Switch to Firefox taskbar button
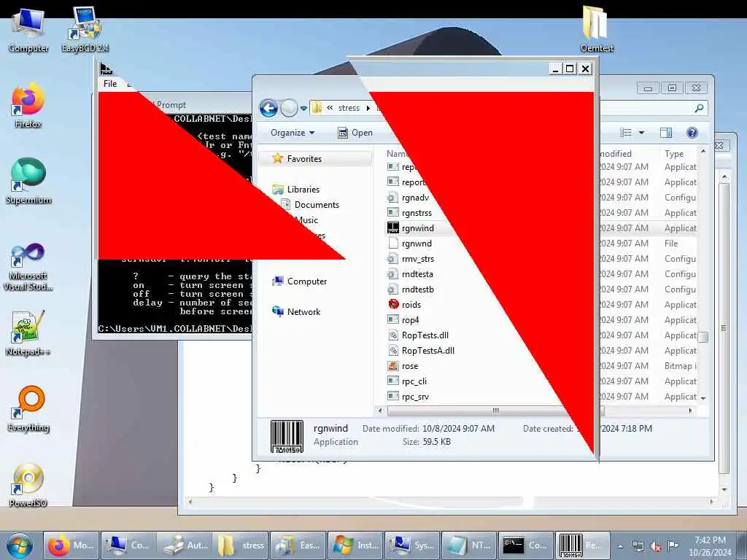The image size is (747, 560). point(71,545)
